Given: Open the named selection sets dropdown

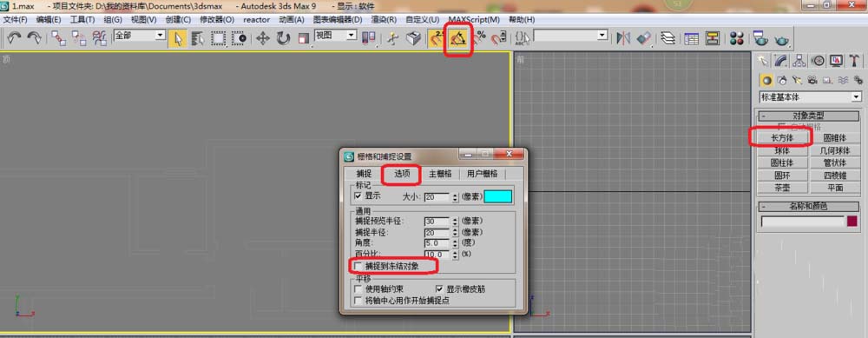Looking at the screenshot, I should (602, 35).
